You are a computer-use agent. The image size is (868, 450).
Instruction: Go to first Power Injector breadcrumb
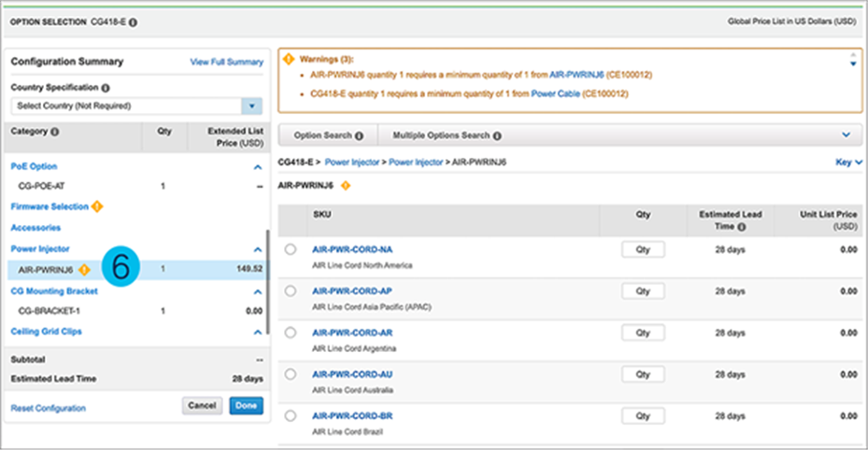tap(352, 162)
